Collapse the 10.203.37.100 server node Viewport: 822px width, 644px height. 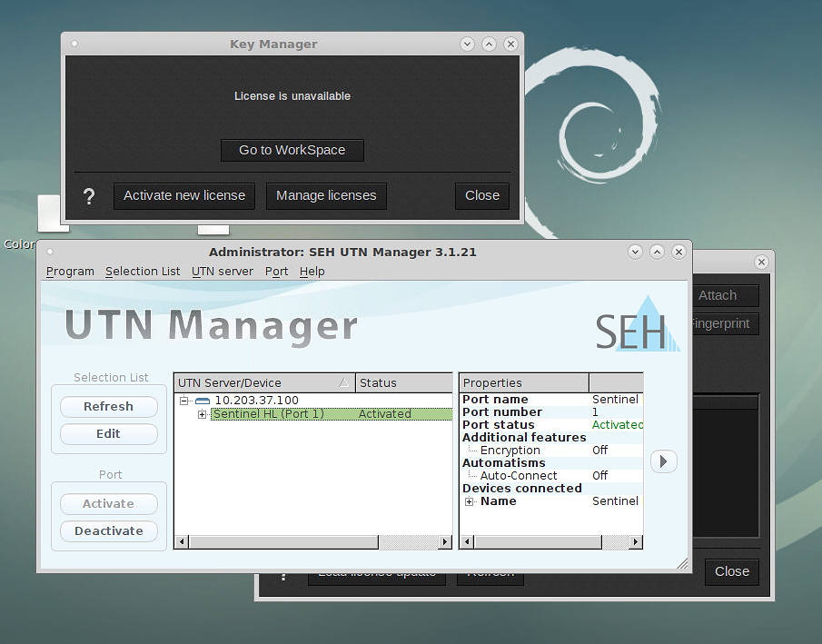pyautogui.click(x=184, y=401)
